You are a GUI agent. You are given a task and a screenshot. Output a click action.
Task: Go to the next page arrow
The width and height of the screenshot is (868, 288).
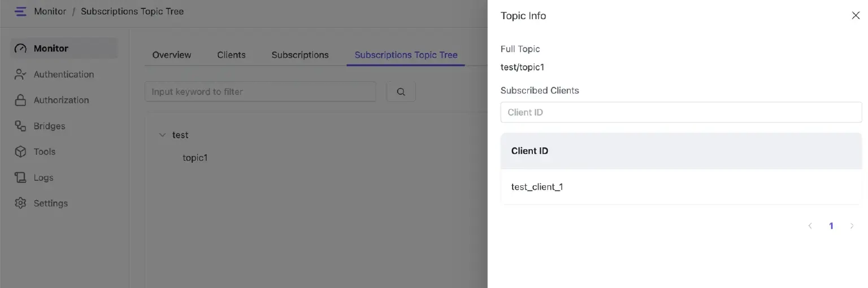click(852, 226)
